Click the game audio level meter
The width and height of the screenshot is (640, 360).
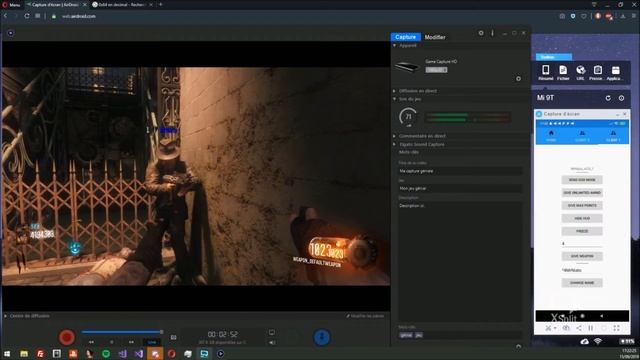pos(467,118)
